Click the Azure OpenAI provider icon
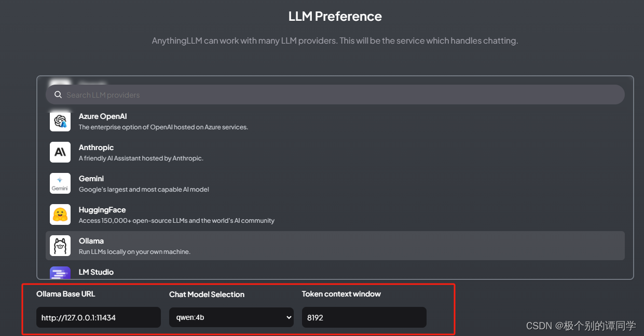Screen dimensions: 644x336 [x=60, y=122]
